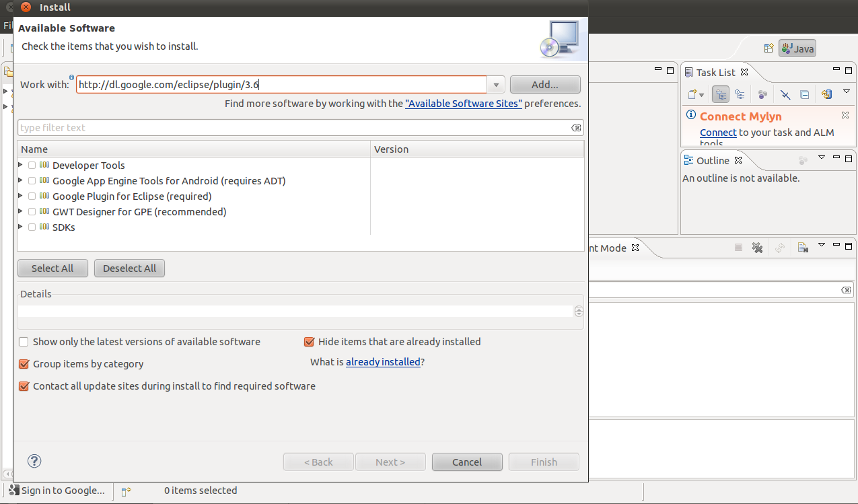Open Development Mode view menu arrow
Viewport: 858px width, 504px height.
click(821, 245)
